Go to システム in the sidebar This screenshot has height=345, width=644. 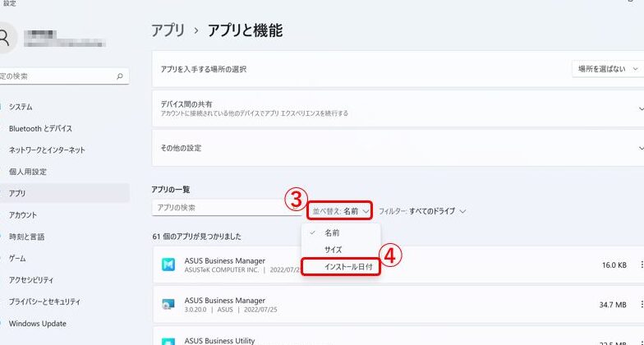tap(21, 107)
